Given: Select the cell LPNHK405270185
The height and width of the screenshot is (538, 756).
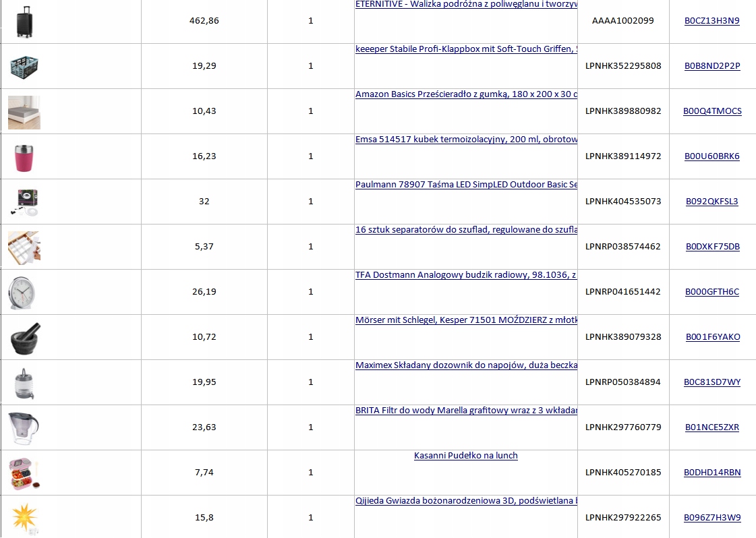Looking at the screenshot, I should pos(623,473).
